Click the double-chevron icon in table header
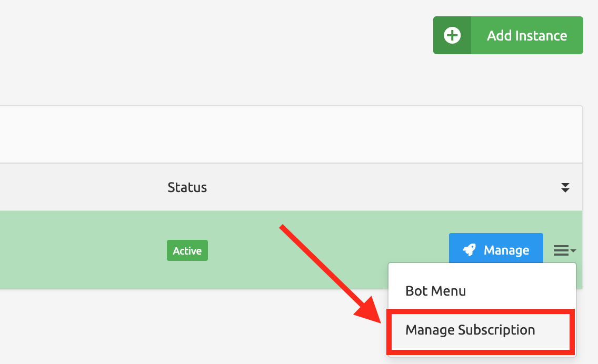 point(565,187)
